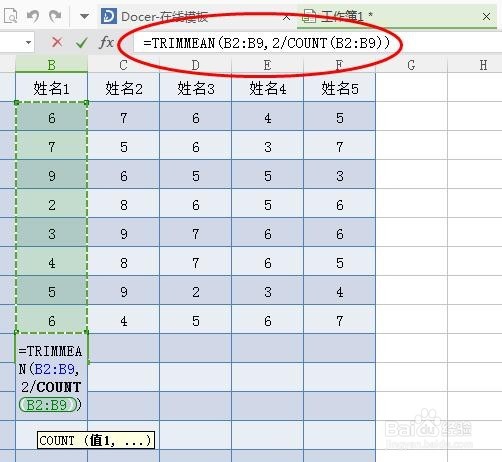Screen dimensions: 502x462
Task: Expand the name box dropdown arrow
Action: click(x=28, y=42)
